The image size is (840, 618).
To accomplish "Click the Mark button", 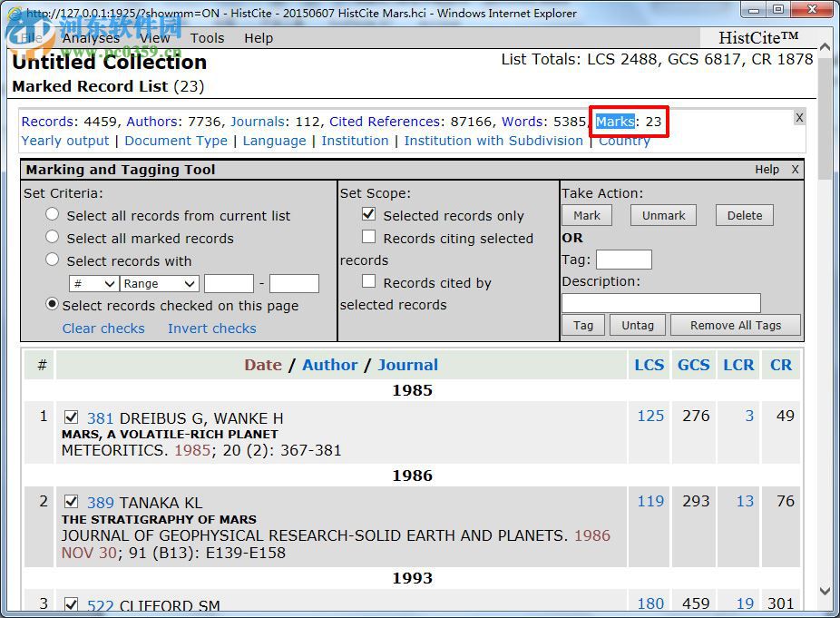I will (587, 215).
